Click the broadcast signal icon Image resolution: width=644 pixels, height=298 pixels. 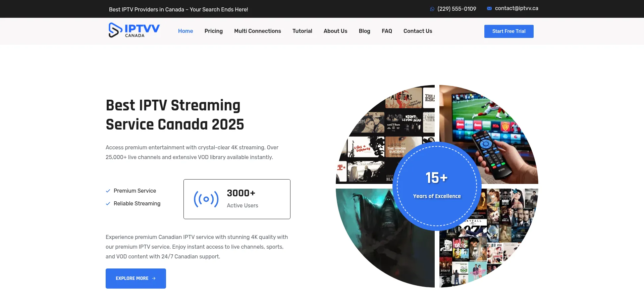206,199
